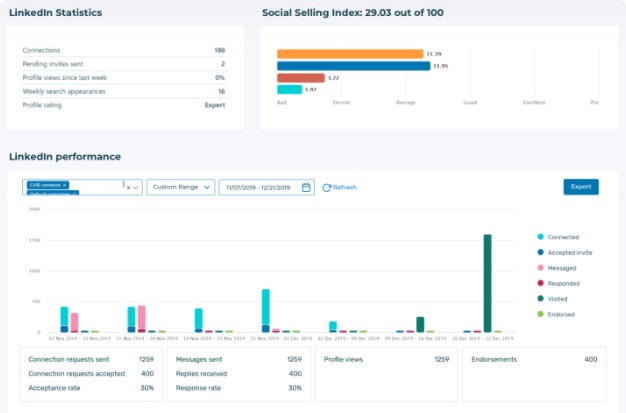This screenshot has height=413, width=626.
Task: Open the calendar date picker icon
Action: click(x=306, y=187)
